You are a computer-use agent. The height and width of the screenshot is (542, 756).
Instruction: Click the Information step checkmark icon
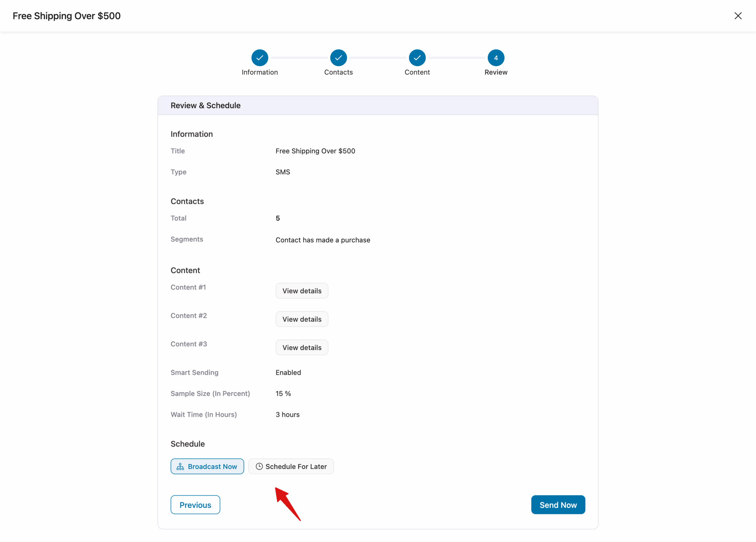pos(260,57)
